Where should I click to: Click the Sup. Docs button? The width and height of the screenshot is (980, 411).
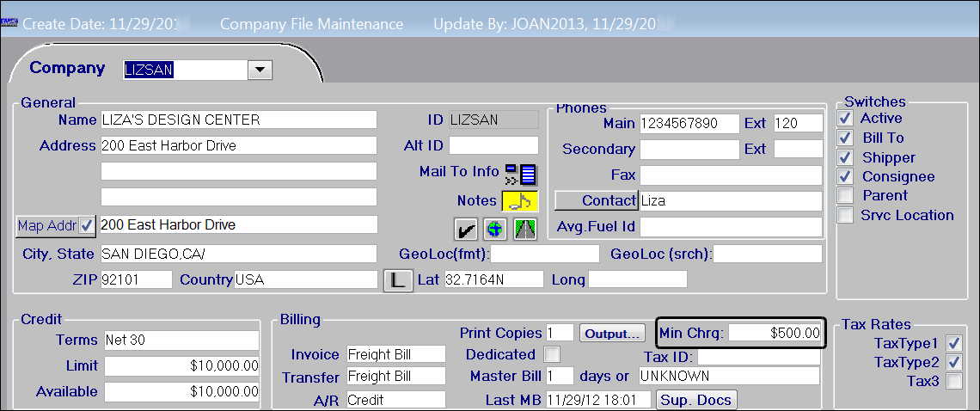696,400
